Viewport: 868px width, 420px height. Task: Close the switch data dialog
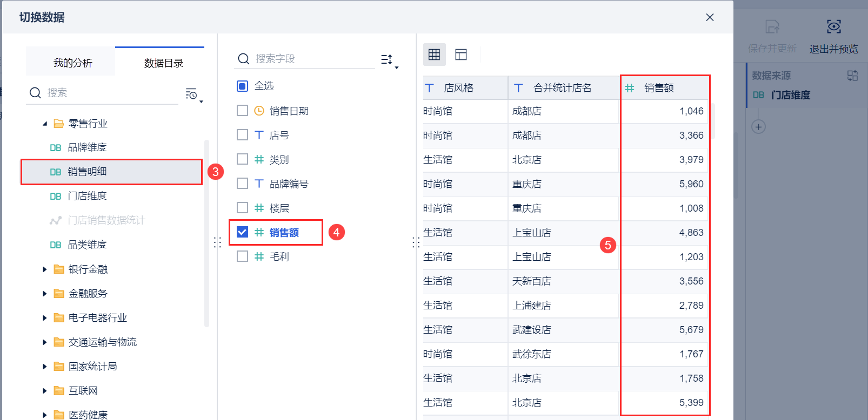point(710,17)
